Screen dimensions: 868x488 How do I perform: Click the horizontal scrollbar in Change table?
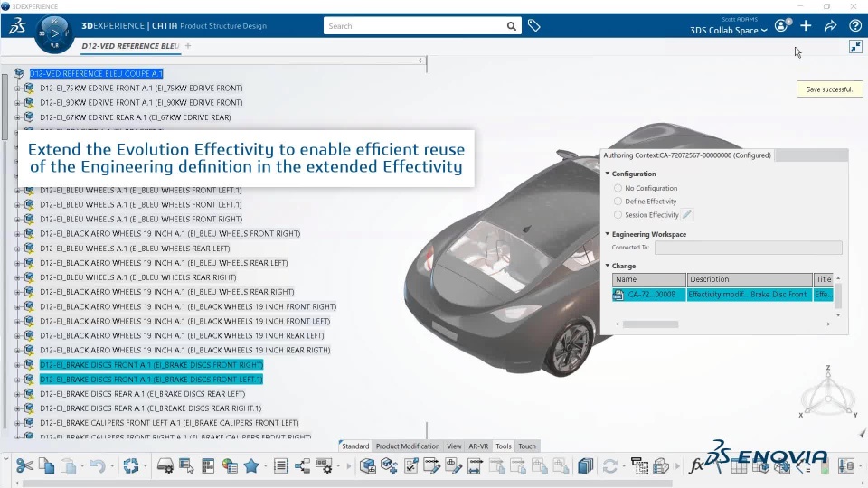(x=650, y=324)
